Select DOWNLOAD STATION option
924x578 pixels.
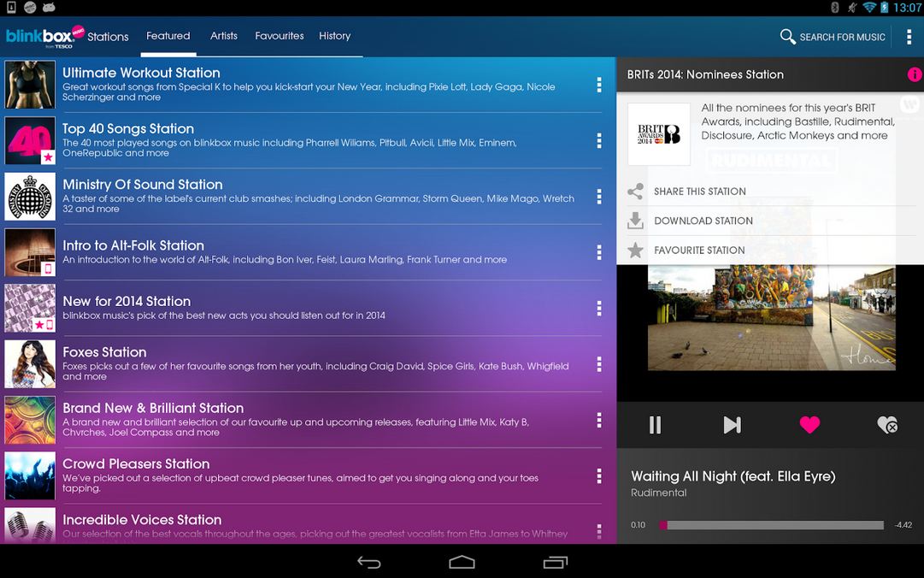click(703, 221)
